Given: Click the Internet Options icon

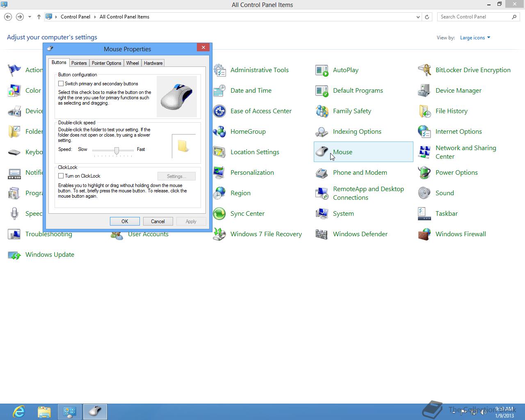Looking at the screenshot, I should point(425,132).
